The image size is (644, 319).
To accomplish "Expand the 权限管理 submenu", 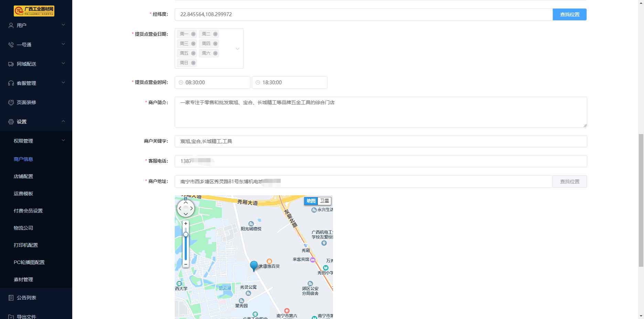I will pyautogui.click(x=36, y=141).
